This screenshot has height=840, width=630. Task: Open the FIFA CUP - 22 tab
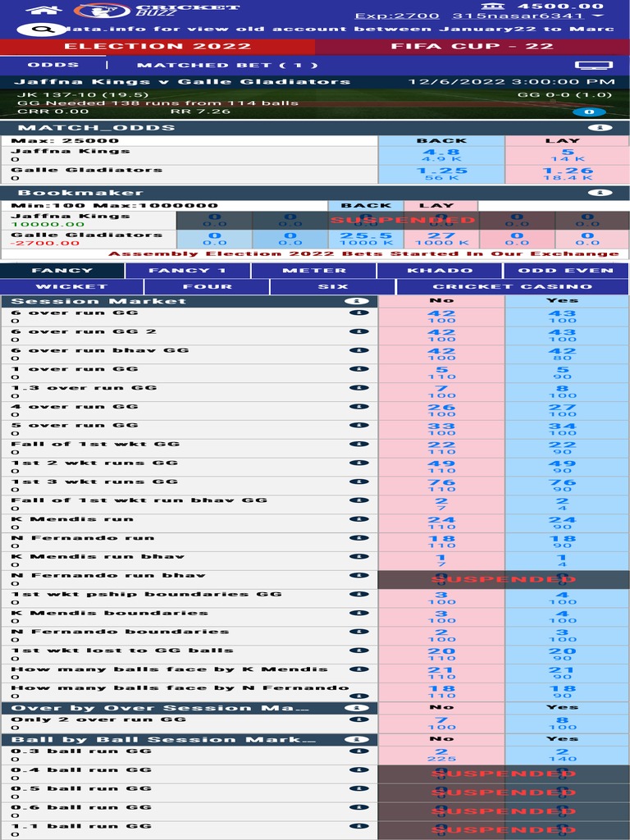[x=472, y=47]
